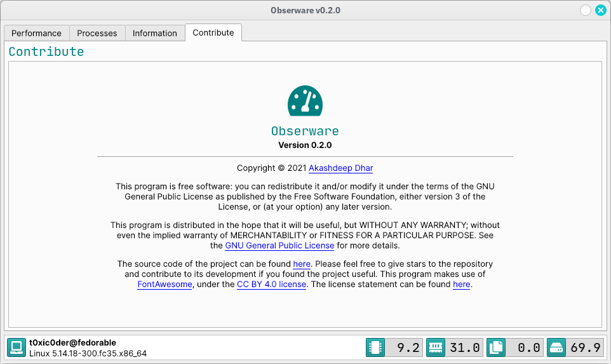Open the CC BY 4.0 license link
The image size is (611, 364).
[271, 284]
